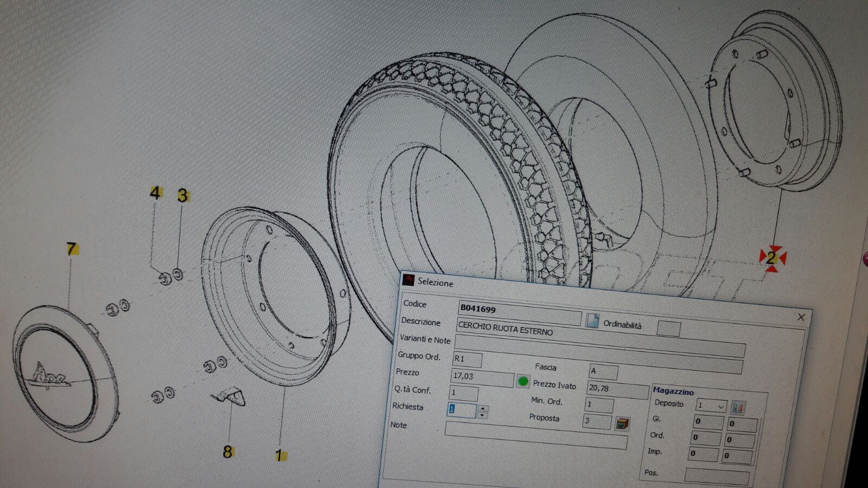The height and width of the screenshot is (488, 868).
Task: Click the Varianti e Note field
Action: pos(599,345)
